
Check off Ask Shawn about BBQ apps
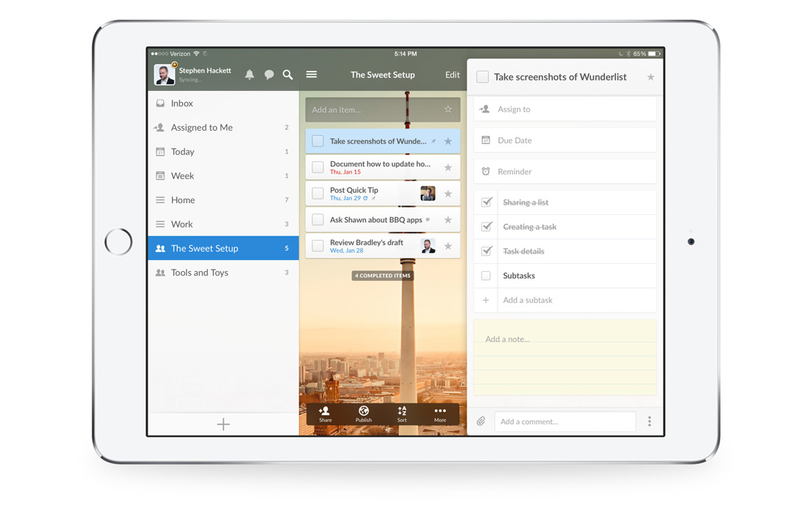point(318,219)
